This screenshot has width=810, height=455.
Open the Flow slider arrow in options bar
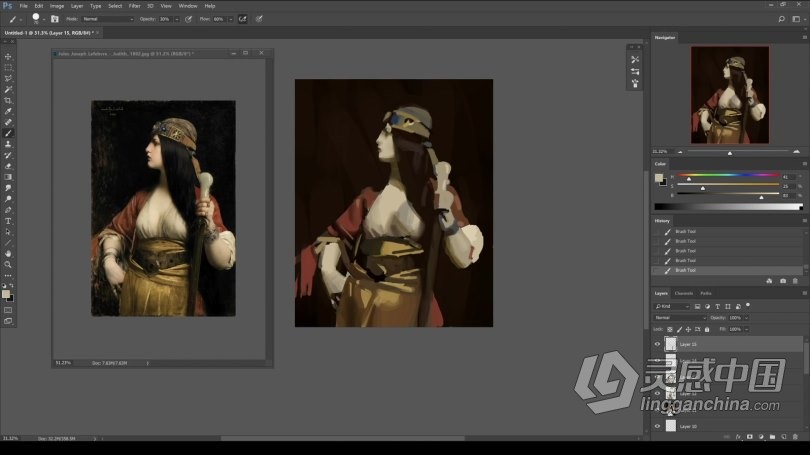coord(230,19)
